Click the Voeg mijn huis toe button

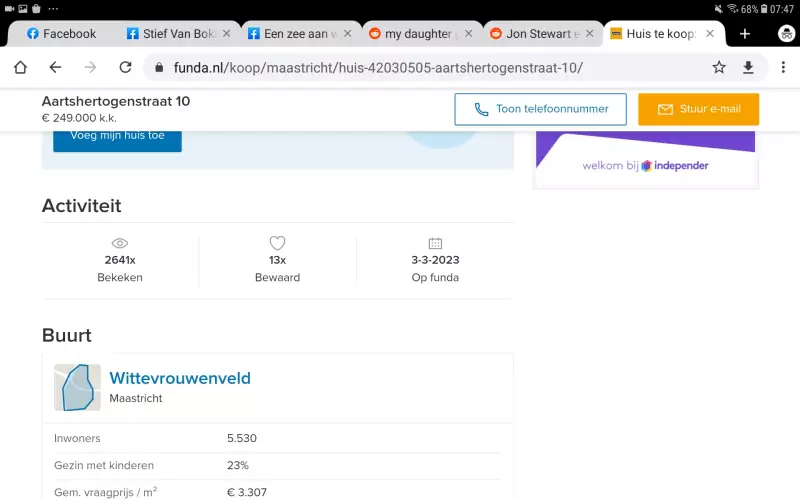pos(117,136)
